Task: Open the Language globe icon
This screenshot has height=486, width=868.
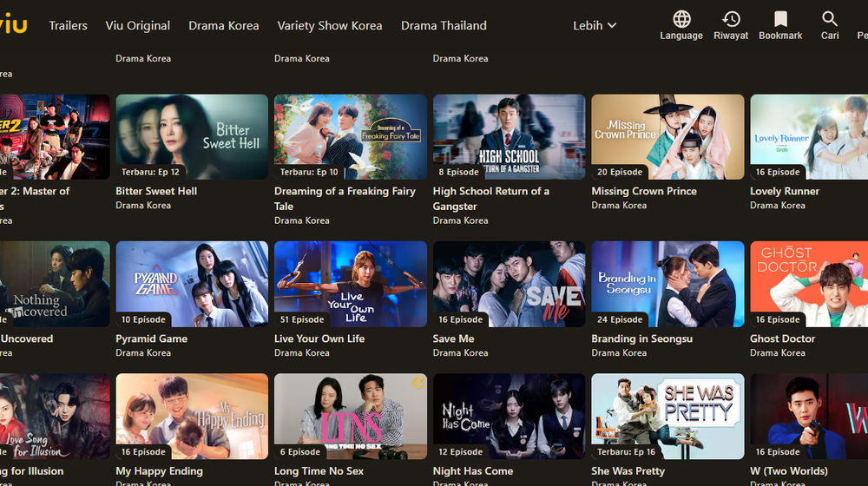Action: coord(681,19)
